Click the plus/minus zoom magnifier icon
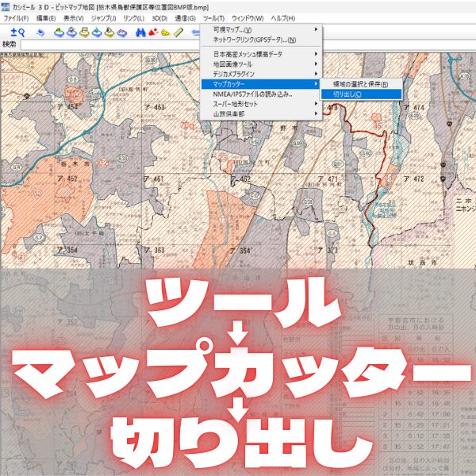This screenshot has height=476, width=476. [16, 33]
